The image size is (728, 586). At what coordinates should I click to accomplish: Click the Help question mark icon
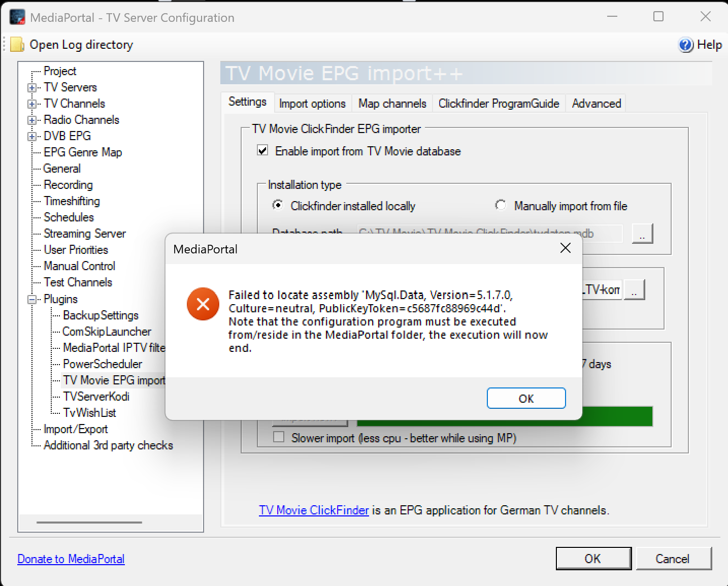pyautogui.click(x=685, y=45)
